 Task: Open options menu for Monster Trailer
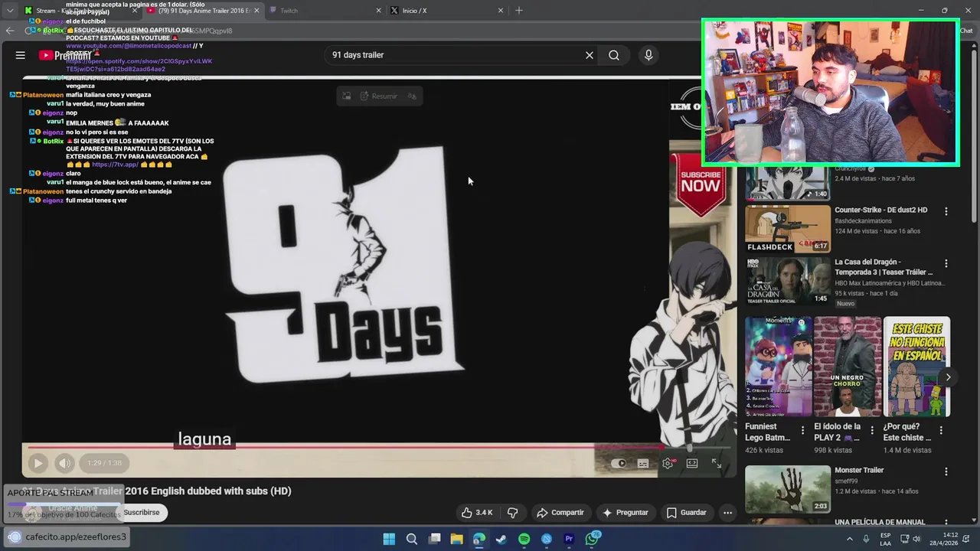pyautogui.click(x=946, y=472)
